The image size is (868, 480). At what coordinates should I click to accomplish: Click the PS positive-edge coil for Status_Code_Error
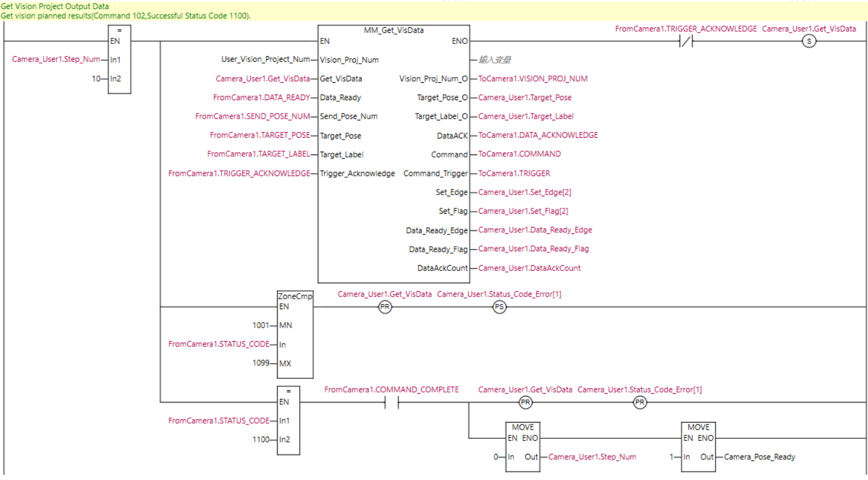click(499, 307)
